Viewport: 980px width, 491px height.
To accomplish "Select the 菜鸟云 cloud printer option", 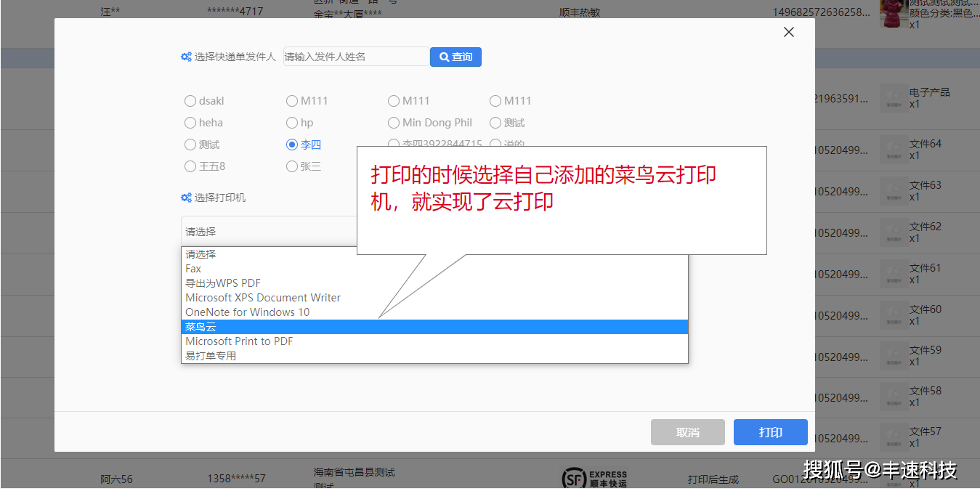I will click(x=434, y=327).
